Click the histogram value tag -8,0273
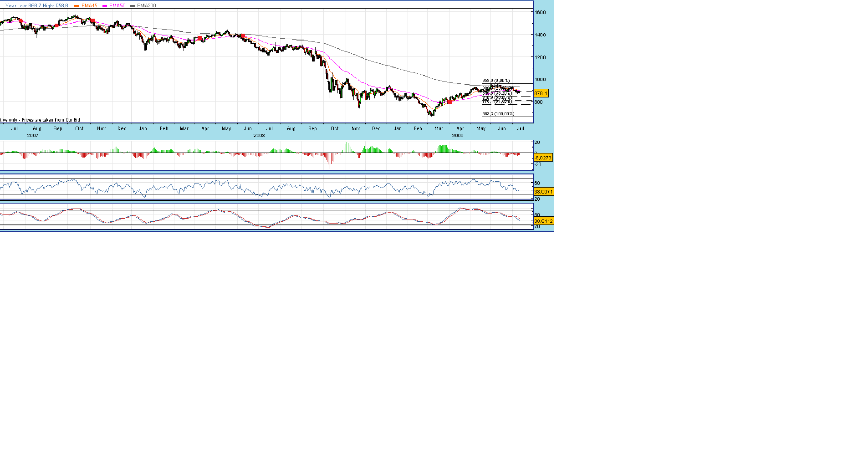The width and height of the screenshot is (868, 459). pyautogui.click(x=543, y=158)
